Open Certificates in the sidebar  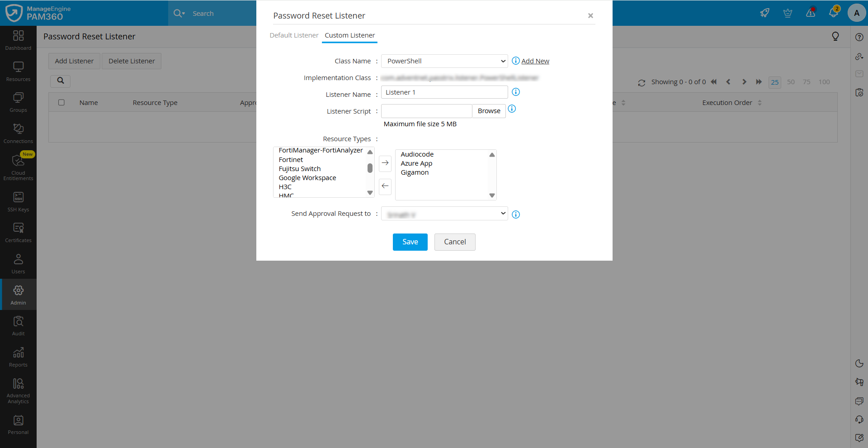18,233
